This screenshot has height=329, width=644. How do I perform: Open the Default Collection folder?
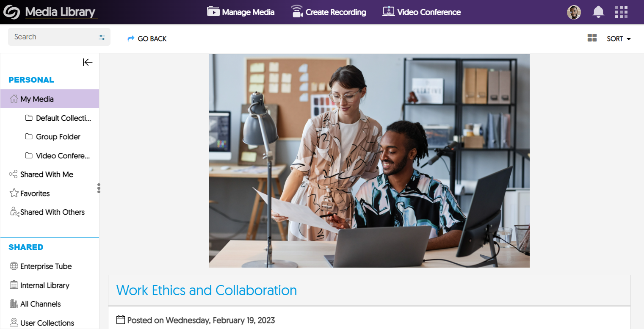(x=58, y=118)
